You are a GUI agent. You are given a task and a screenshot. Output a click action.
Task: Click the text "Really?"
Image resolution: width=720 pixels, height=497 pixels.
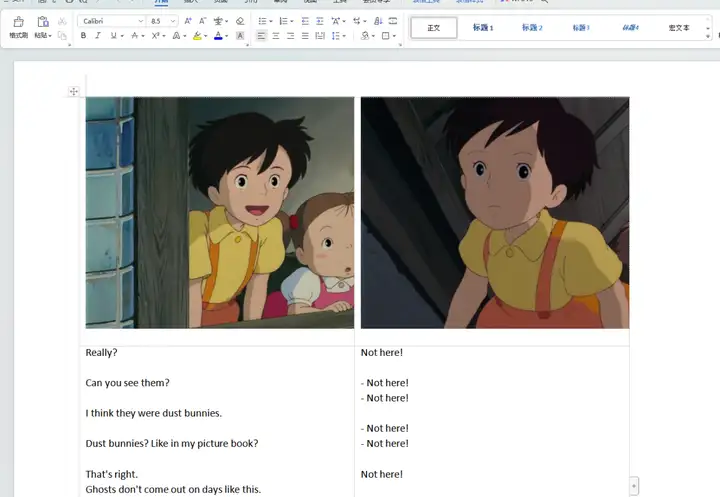coord(101,353)
